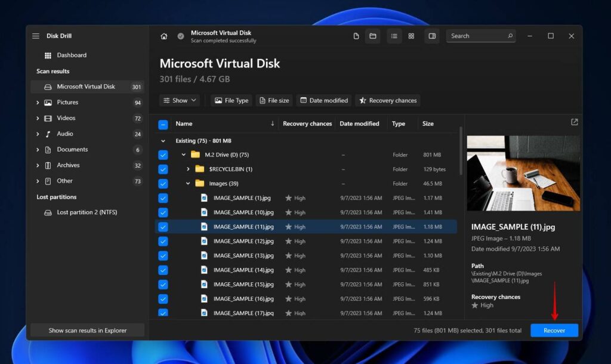This screenshot has height=364, width=611.
Task: Uncheck the IMAGE_SAMPLE (11).jpg checkbox
Action: (163, 227)
